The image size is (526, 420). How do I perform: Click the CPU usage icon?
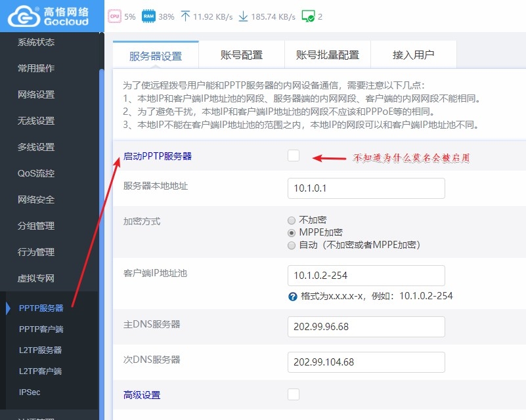114,16
